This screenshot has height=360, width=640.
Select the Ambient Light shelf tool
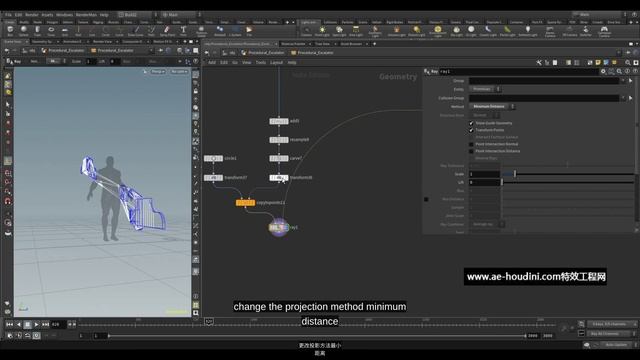(x=528, y=31)
